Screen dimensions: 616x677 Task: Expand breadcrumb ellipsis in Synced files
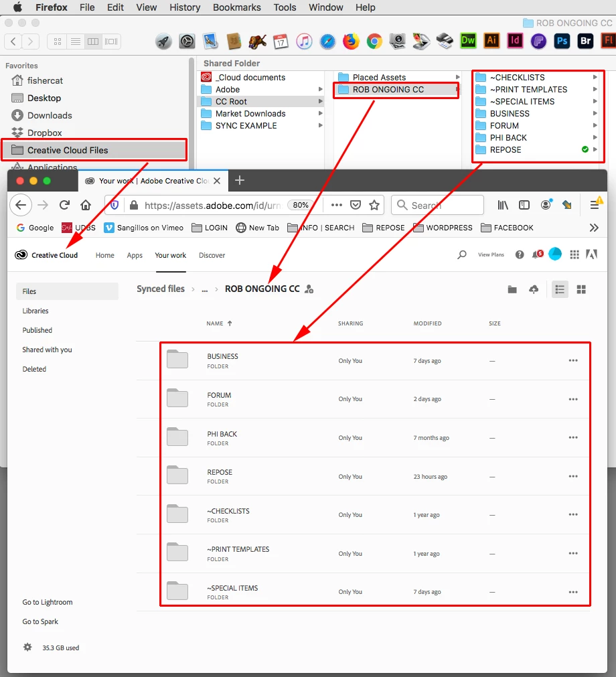point(205,290)
